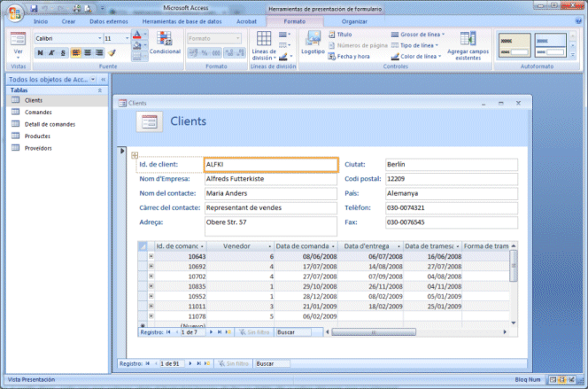The width and height of the screenshot is (588, 389).
Task: Go to next record of 91
Action: click(190, 363)
